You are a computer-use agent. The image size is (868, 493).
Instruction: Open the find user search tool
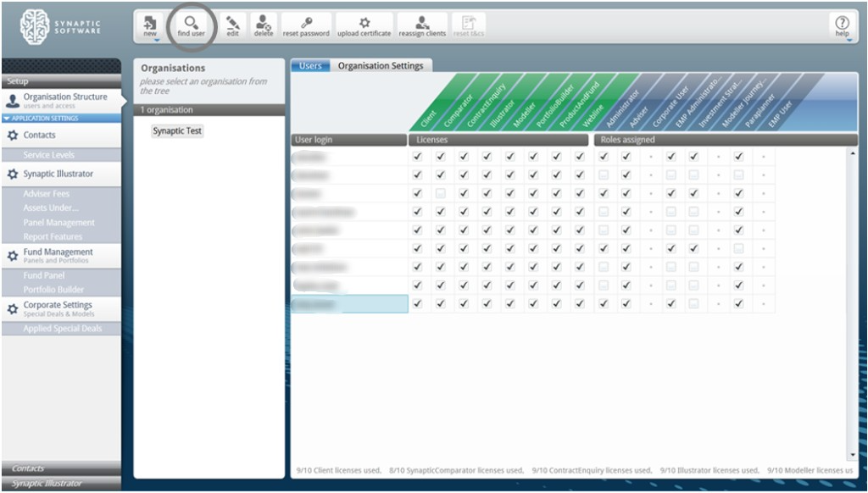click(x=191, y=26)
